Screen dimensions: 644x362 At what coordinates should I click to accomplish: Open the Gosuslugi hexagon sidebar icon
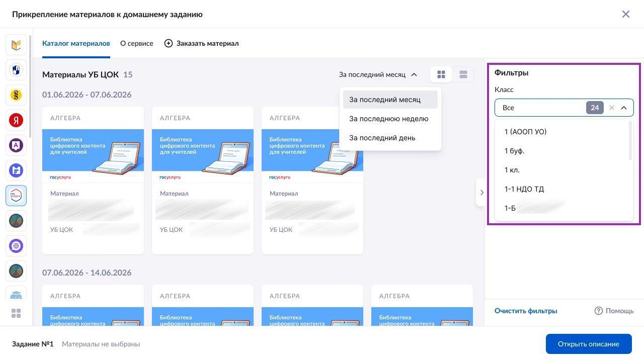16,196
